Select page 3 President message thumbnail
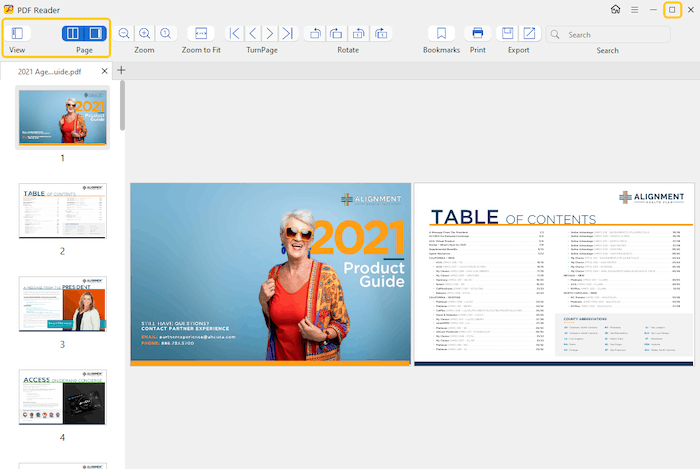This screenshot has width=700, height=469. coord(62,304)
